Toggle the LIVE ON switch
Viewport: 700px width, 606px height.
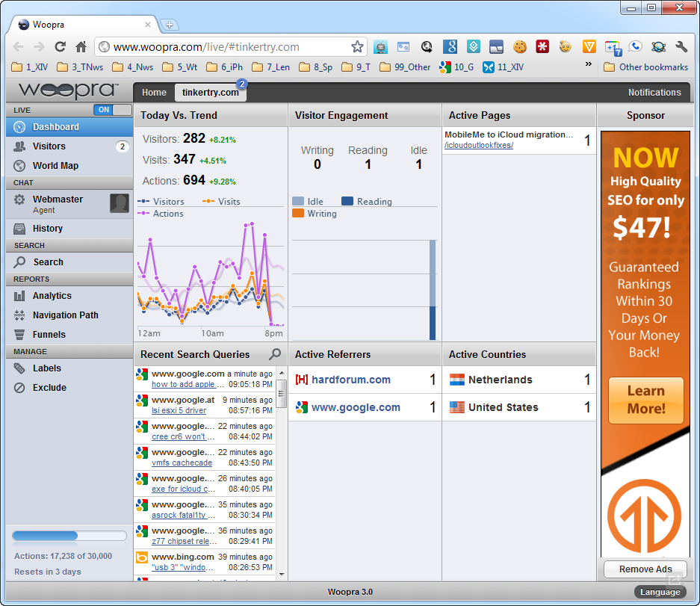click(x=113, y=110)
